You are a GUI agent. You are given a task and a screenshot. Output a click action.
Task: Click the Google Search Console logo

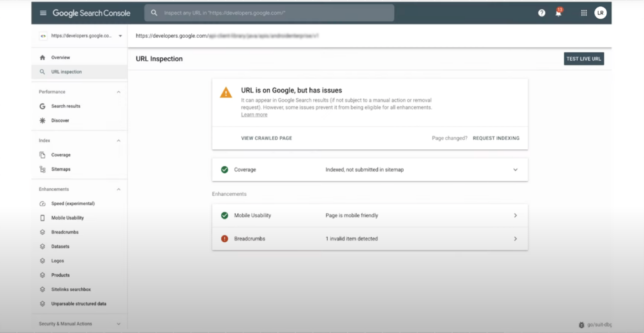pyautogui.click(x=91, y=13)
